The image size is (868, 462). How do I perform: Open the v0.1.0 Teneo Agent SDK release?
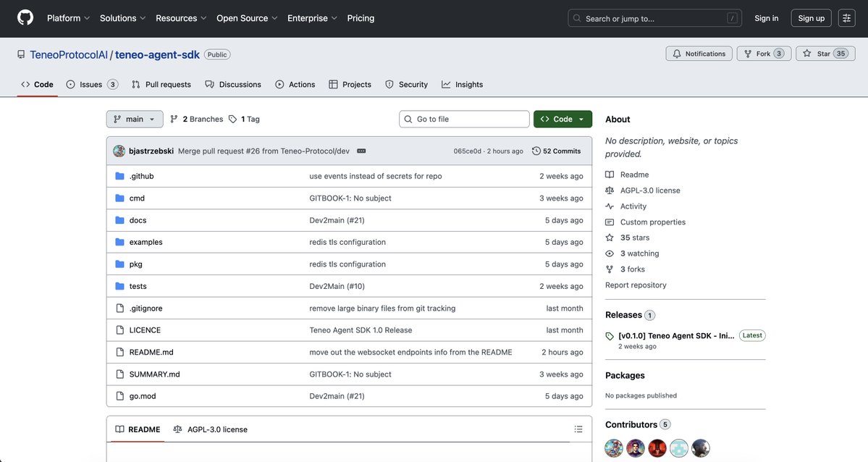tap(676, 336)
